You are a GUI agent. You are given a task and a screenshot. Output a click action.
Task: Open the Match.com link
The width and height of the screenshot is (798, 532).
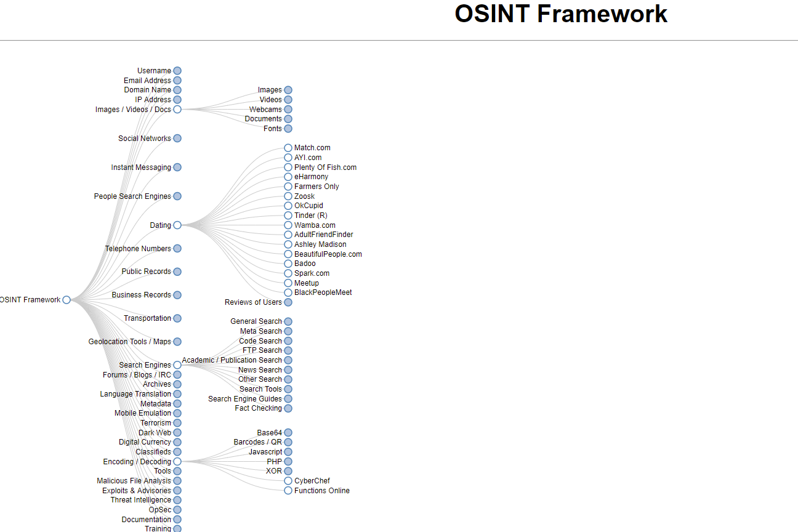pos(312,148)
